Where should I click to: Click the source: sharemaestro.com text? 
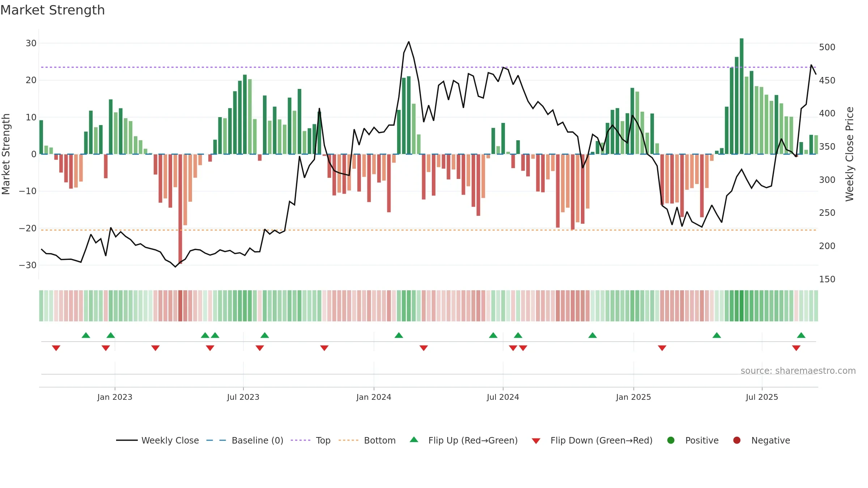point(798,371)
